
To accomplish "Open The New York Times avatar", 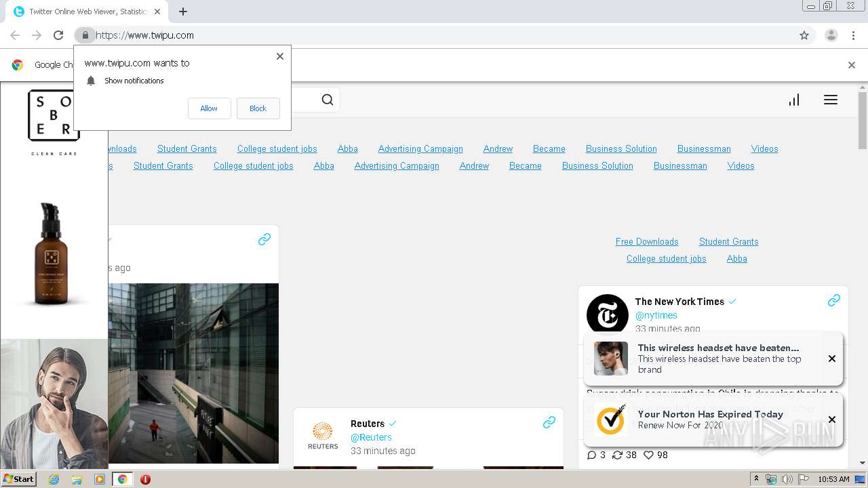I will click(607, 314).
